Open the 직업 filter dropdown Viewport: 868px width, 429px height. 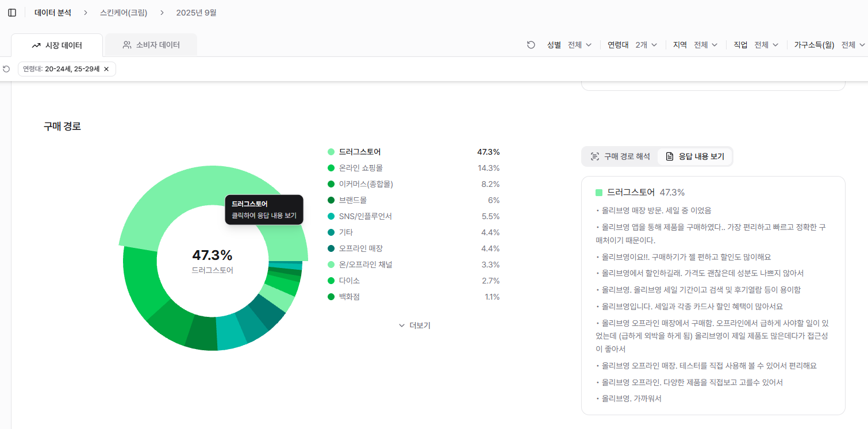point(766,45)
